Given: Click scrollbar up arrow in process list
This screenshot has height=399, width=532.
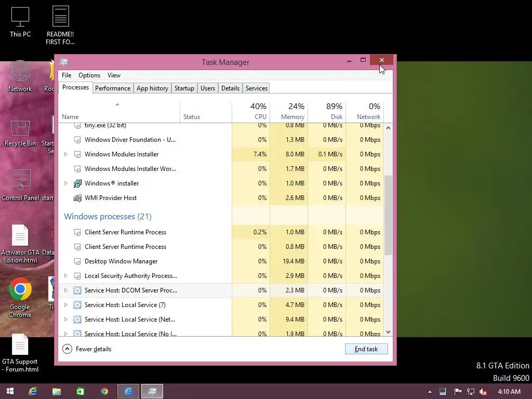Looking at the screenshot, I should coord(389,128).
